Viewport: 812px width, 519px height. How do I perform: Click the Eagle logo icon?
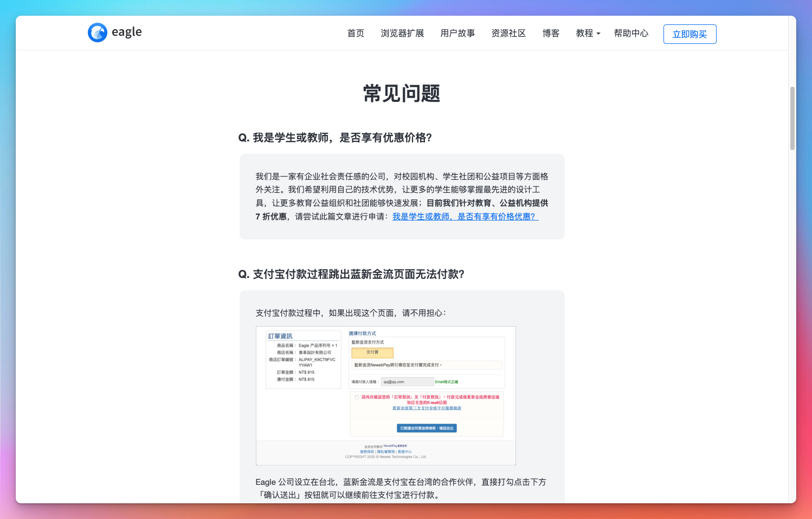(98, 33)
